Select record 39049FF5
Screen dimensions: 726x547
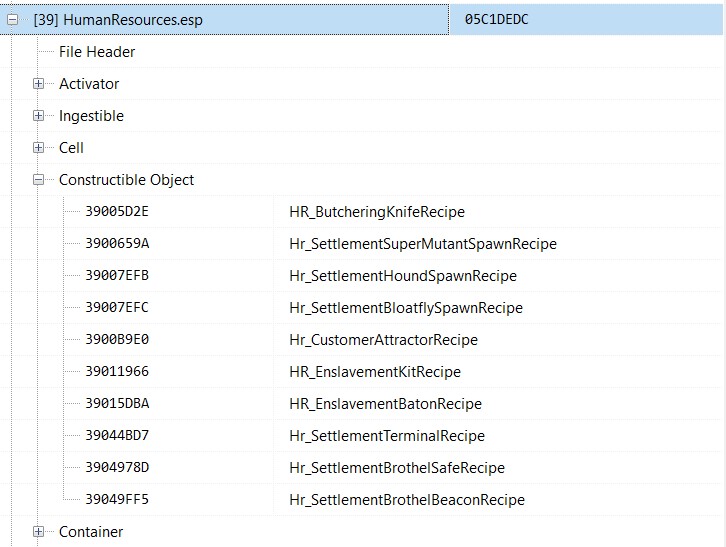tap(117, 499)
